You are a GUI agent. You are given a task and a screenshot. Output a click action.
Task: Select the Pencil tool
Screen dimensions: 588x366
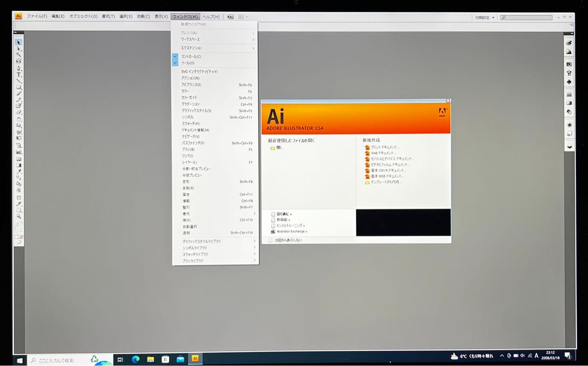click(19, 99)
